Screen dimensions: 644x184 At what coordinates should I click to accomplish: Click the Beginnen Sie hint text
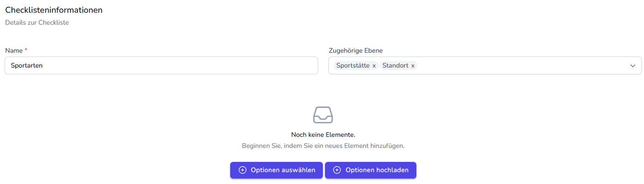[x=323, y=146]
